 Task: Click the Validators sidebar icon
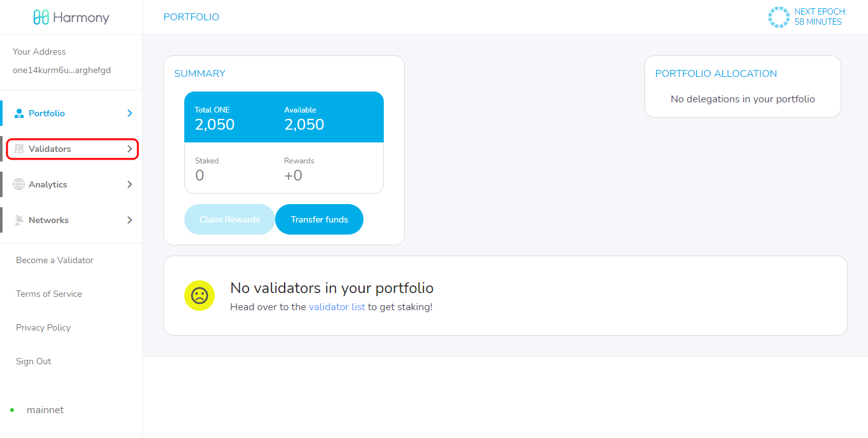pyautogui.click(x=19, y=149)
